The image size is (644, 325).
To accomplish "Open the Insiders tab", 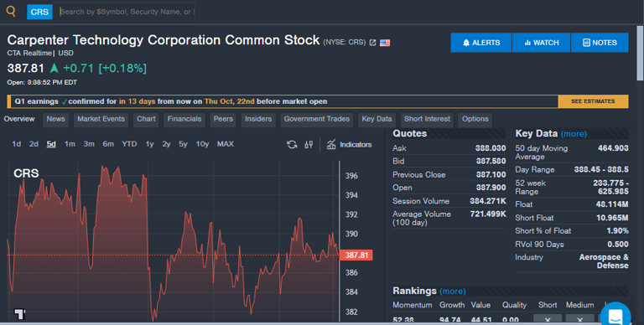I will (x=258, y=119).
